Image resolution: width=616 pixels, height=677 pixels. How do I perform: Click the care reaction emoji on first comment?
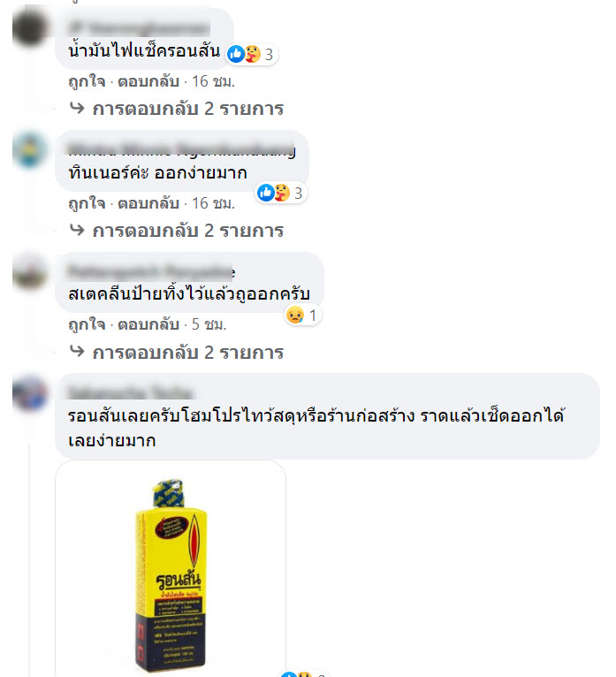point(253,54)
